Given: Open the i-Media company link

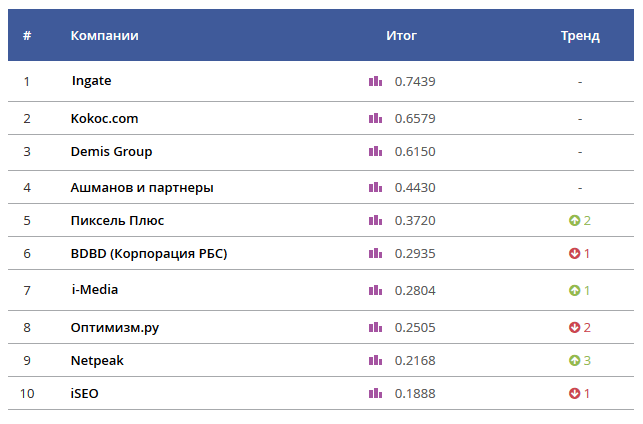Looking at the screenshot, I should [95, 290].
